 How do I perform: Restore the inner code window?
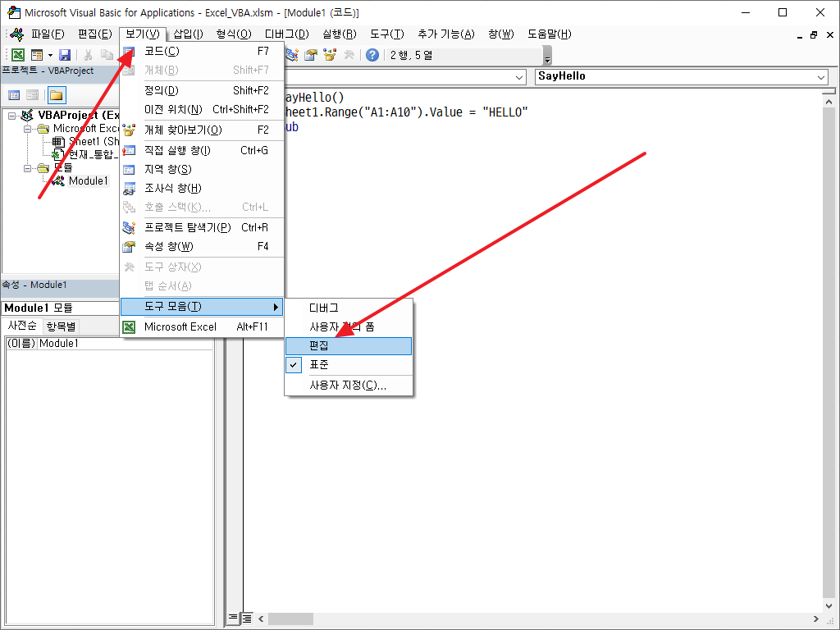coord(814,34)
